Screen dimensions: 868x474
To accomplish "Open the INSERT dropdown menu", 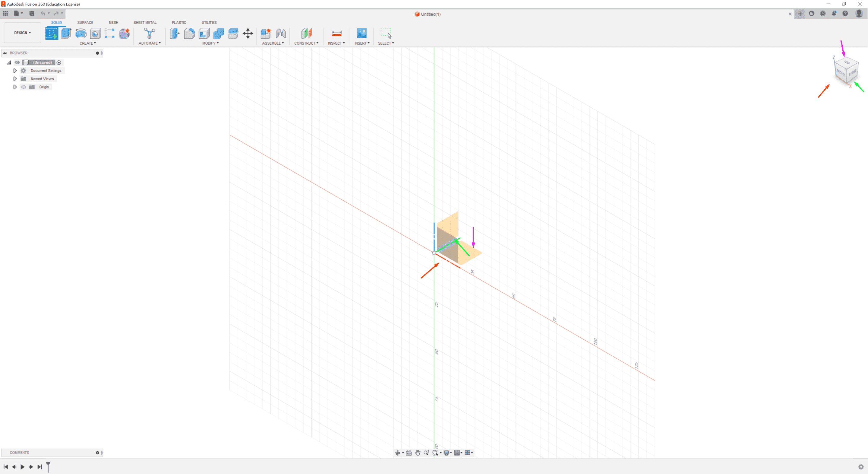I will [x=362, y=43].
